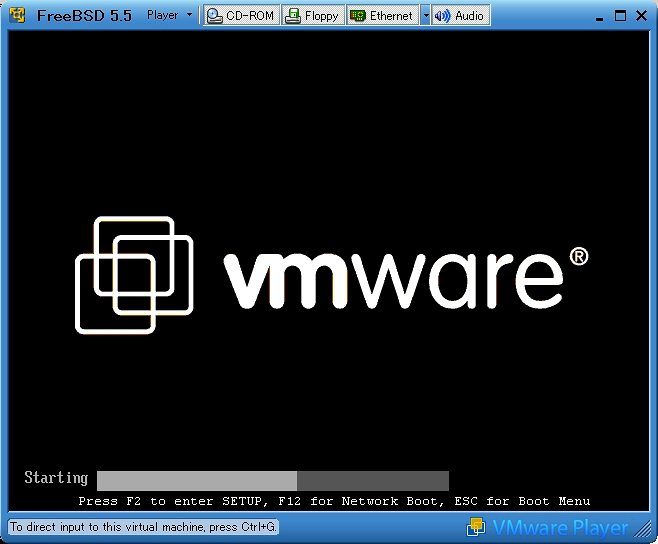Toggle the CD-ROM device connection

point(241,16)
